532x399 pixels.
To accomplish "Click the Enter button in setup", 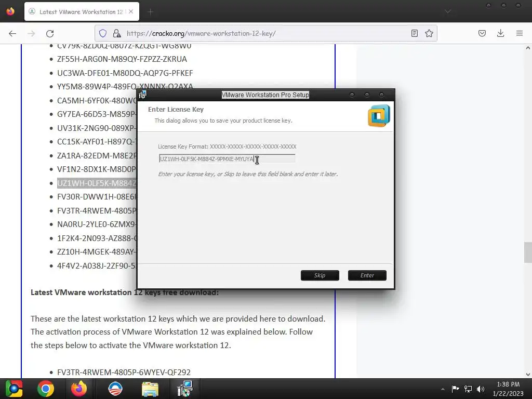I will [x=367, y=275].
